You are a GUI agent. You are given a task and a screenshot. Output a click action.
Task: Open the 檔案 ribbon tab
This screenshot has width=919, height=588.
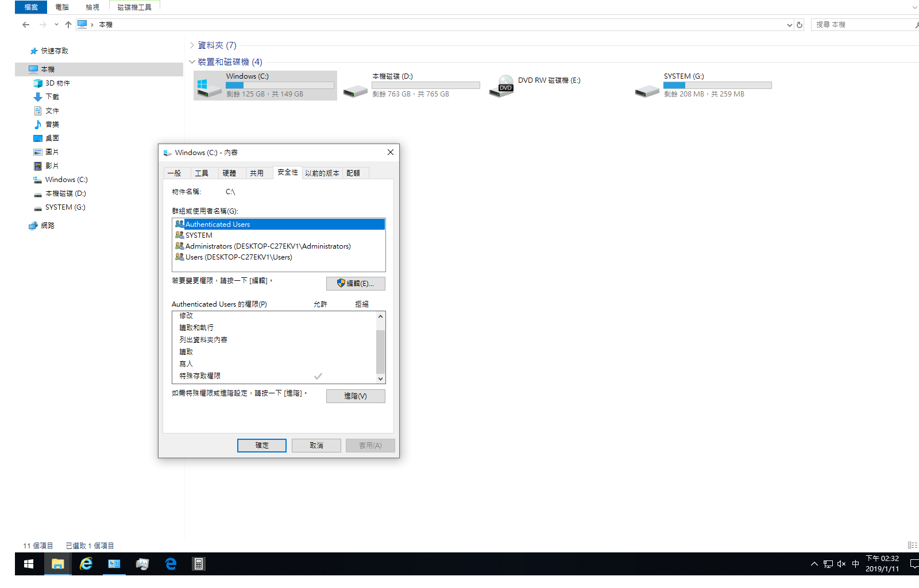click(31, 7)
